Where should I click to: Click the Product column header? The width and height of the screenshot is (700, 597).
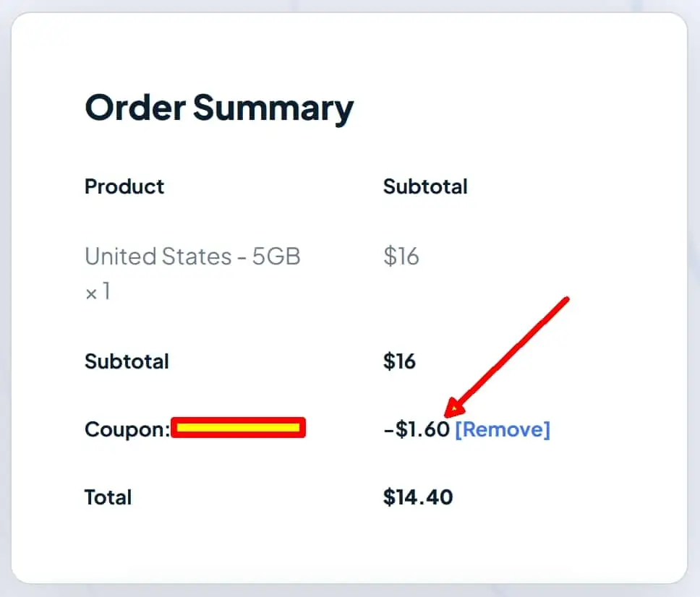(x=124, y=186)
